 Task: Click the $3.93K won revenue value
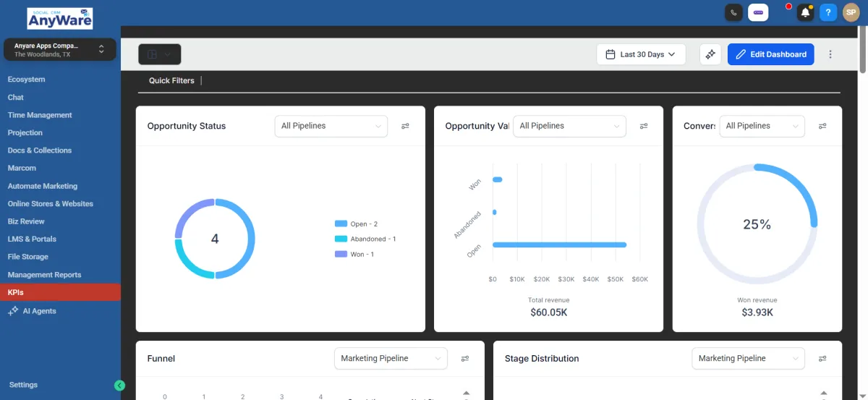pyautogui.click(x=757, y=312)
